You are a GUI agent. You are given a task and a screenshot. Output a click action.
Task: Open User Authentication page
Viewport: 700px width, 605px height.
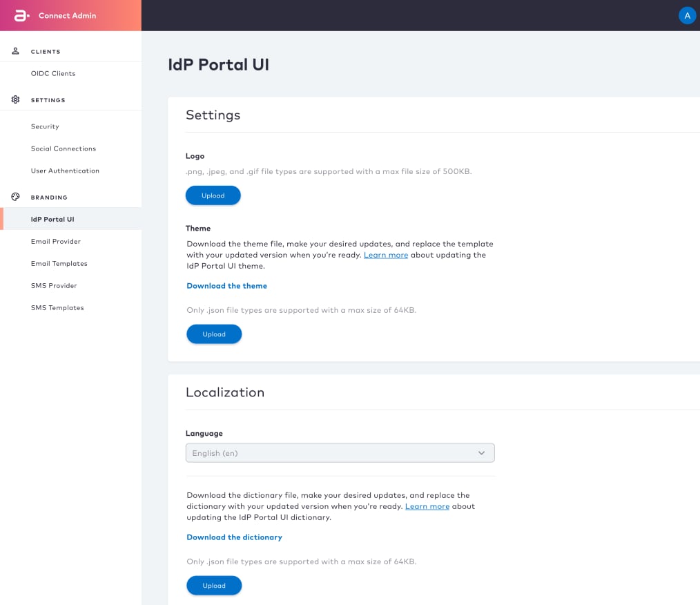pos(65,171)
